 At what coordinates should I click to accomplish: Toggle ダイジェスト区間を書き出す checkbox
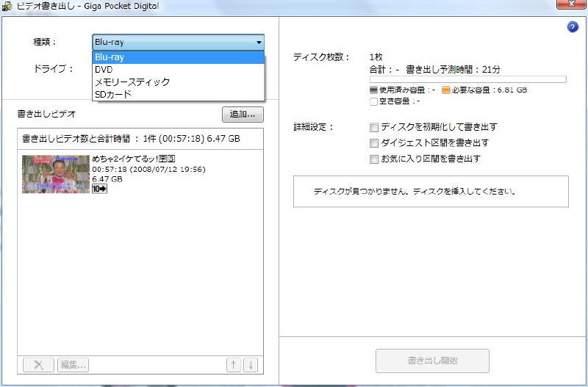(x=374, y=143)
